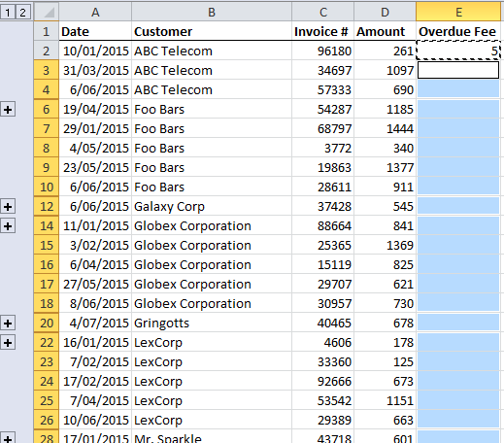Click invoice number 96180
The height and width of the screenshot is (443, 504).
(x=322, y=51)
